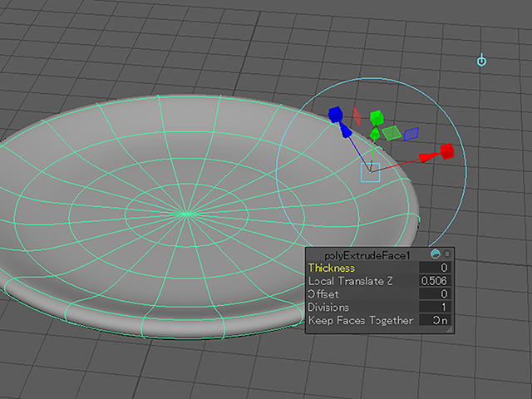This screenshot has width=532, height=399.
Task: Click the cyan world/local axis toggle icon
Action: point(481,60)
